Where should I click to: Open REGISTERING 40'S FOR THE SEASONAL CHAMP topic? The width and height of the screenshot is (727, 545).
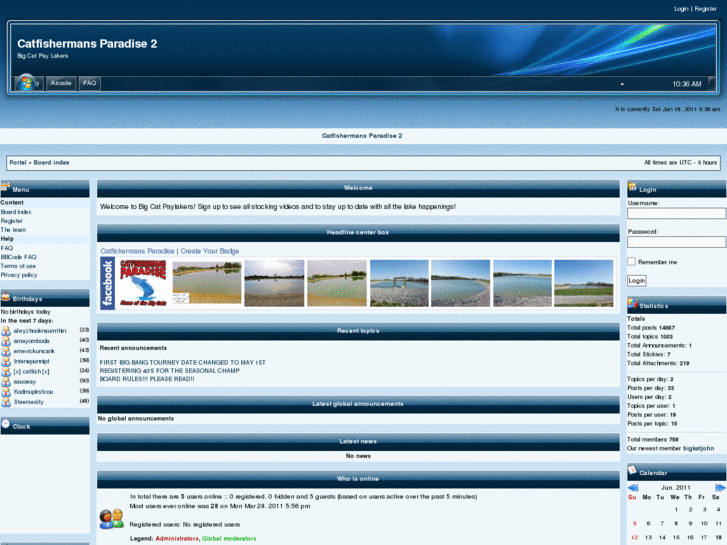[170, 371]
